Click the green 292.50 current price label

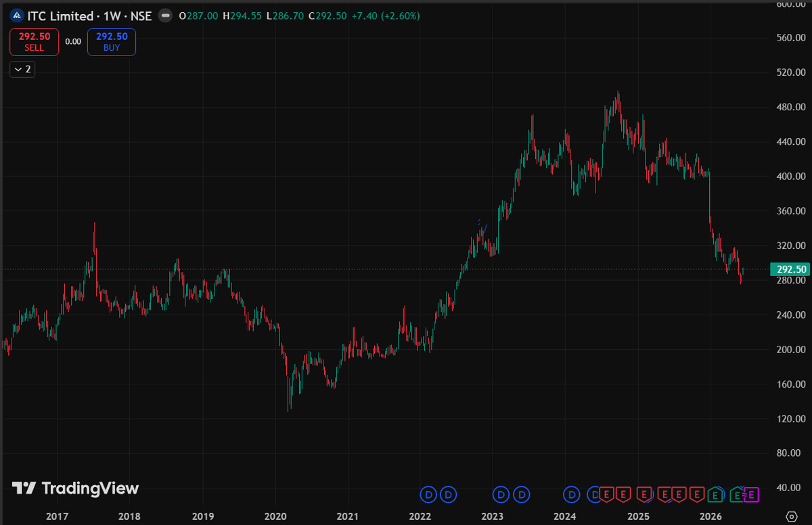(790, 269)
